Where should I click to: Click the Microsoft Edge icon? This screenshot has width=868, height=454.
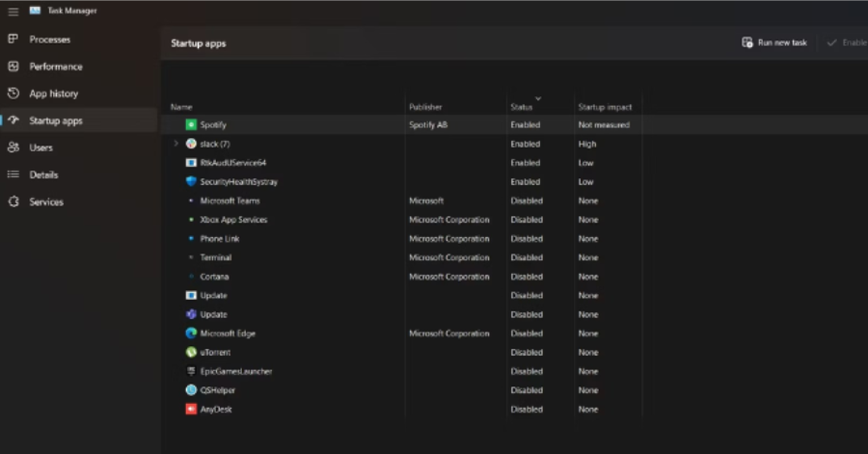[191, 334]
